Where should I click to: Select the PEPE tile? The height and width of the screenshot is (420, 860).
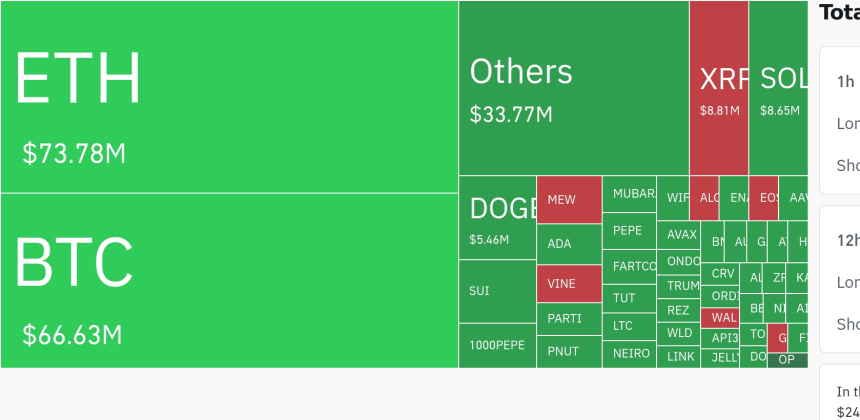pos(629,231)
